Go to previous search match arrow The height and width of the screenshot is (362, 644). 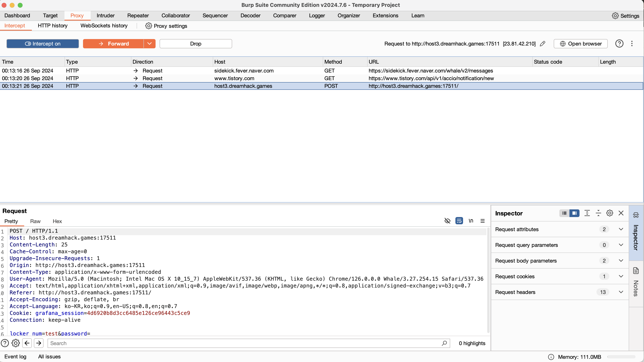[27, 343]
